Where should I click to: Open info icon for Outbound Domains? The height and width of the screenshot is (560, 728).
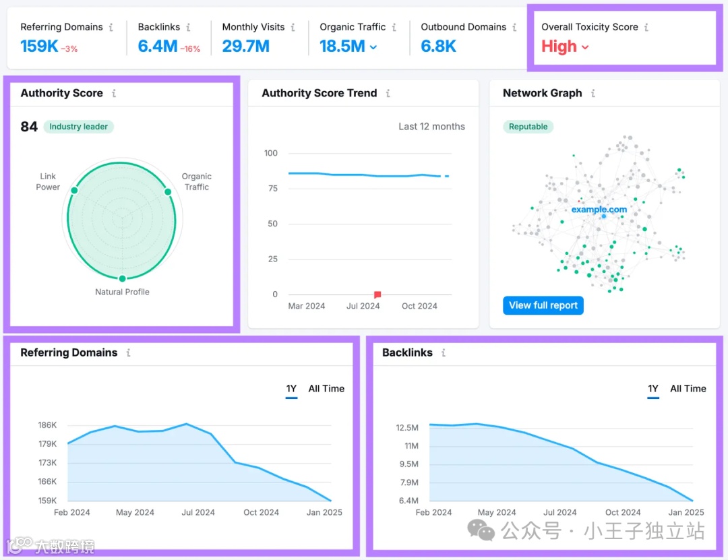(x=514, y=28)
